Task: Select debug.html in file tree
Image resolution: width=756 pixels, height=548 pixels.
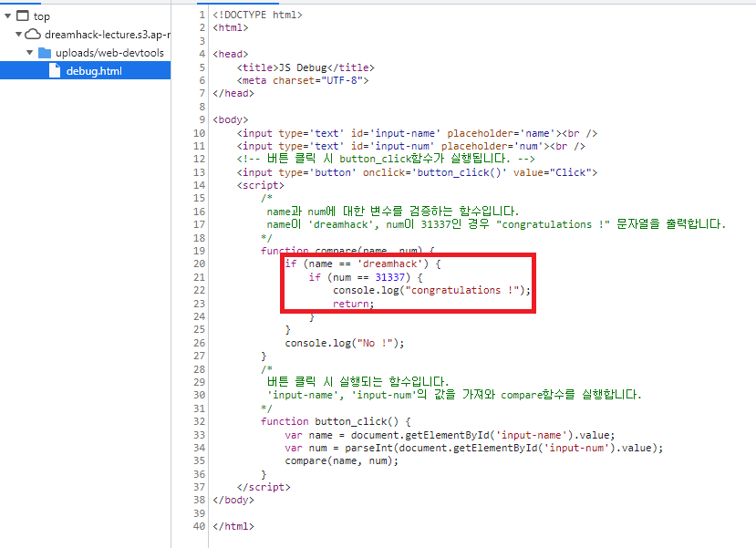Action: (85, 70)
